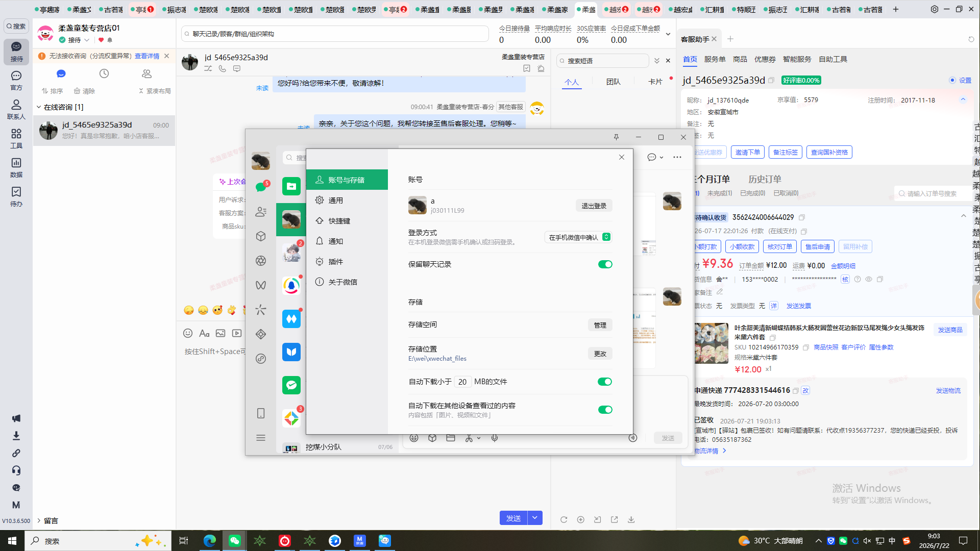Viewport: 980px width, 551px height.
Task: Toggle 自动下载小于 20 MB 的文件 switch
Action: pyautogui.click(x=605, y=382)
